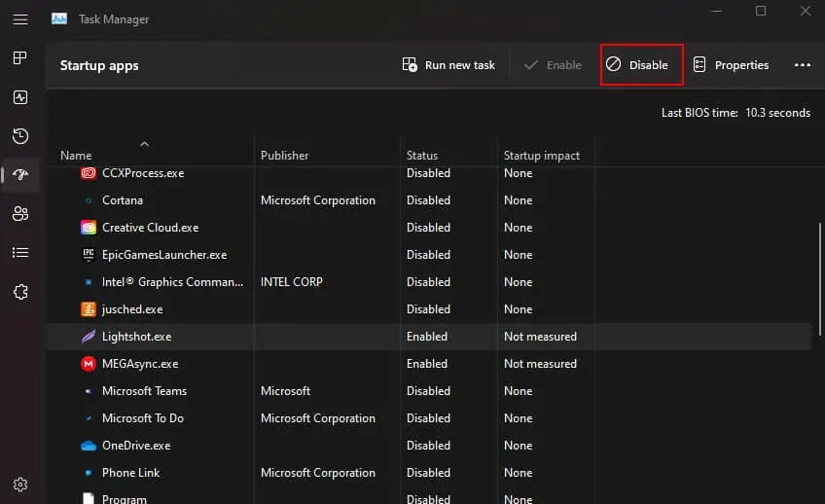
Task: Sort by Startup impact column header
Action: 541,156
